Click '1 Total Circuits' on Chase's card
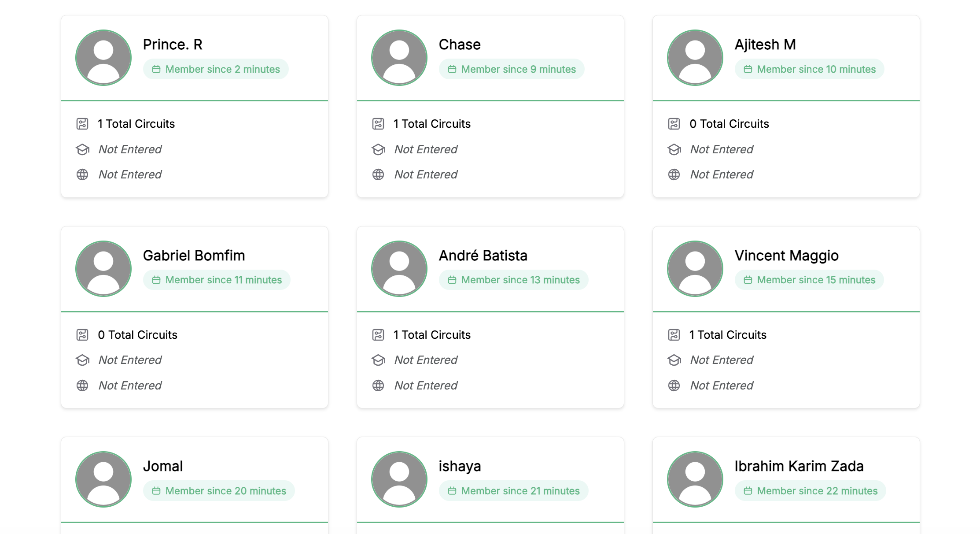This screenshot has height=534, width=980. point(432,124)
